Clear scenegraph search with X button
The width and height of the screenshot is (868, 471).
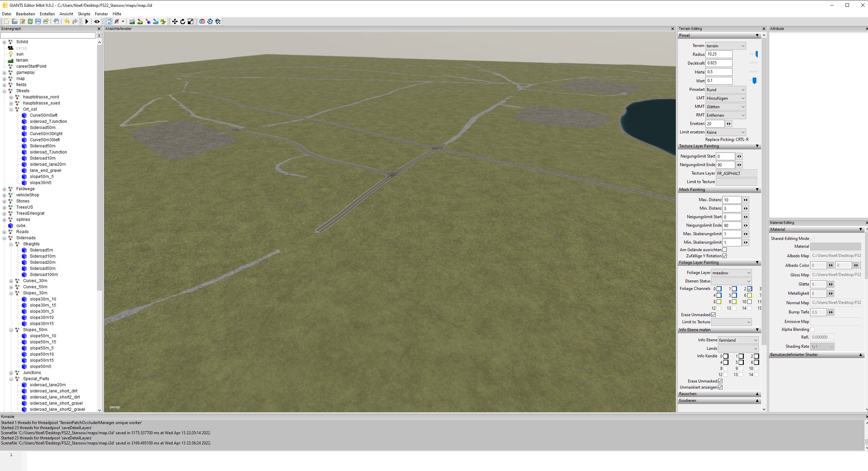[x=99, y=35]
